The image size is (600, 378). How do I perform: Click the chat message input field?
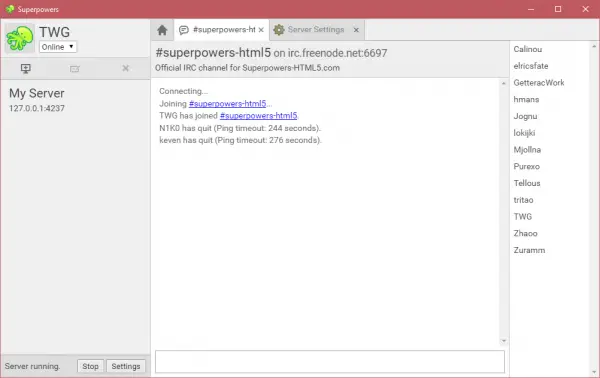click(330, 362)
